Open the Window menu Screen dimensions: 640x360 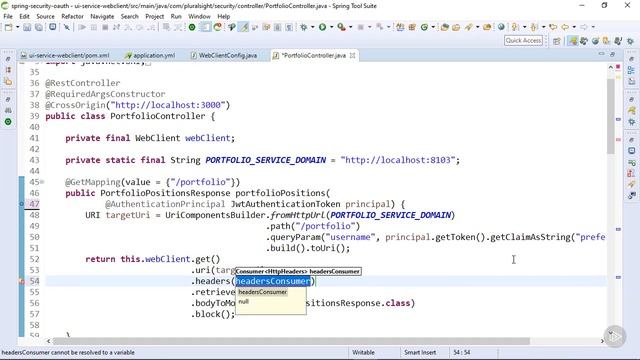199,16
